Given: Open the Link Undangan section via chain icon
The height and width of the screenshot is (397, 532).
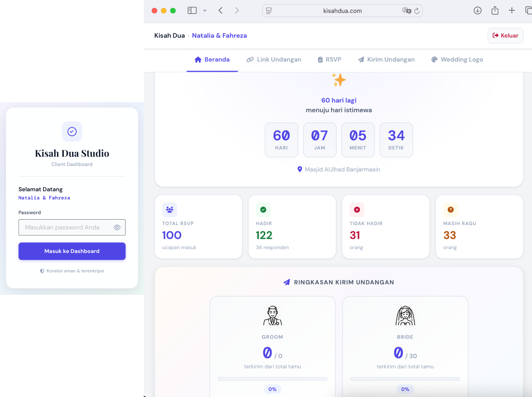Looking at the screenshot, I should [x=250, y=59].
